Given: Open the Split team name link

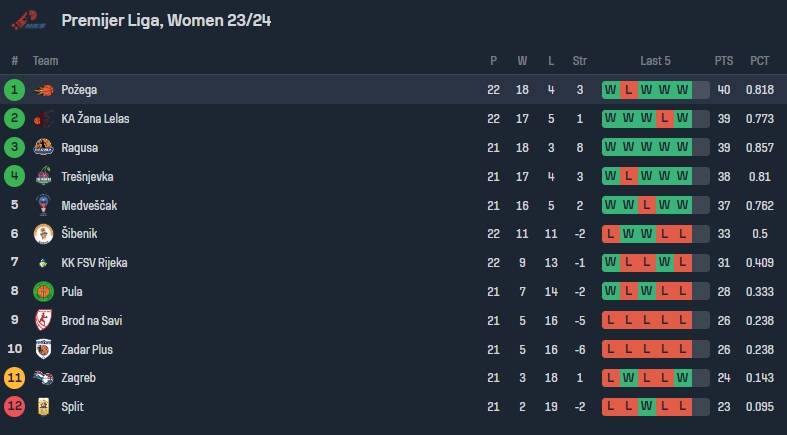Looking at the screenshot, I should coord(72,407).
